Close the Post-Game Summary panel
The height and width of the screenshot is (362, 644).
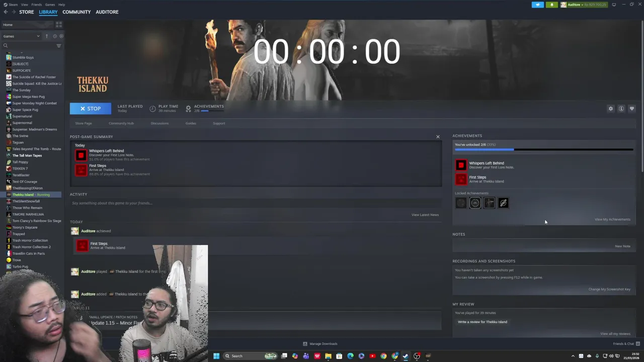click(x=438, y=137)
